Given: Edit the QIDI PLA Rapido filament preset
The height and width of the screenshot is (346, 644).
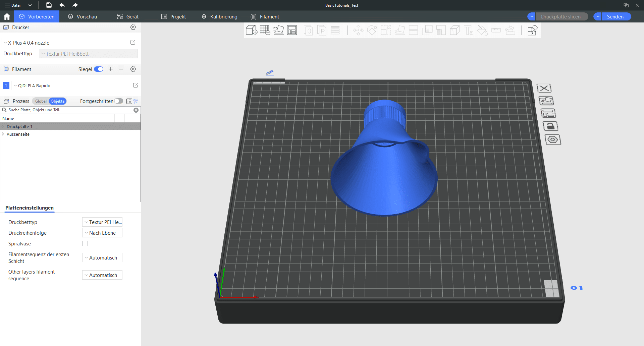Looking at the screenshot, I should 136,85.
